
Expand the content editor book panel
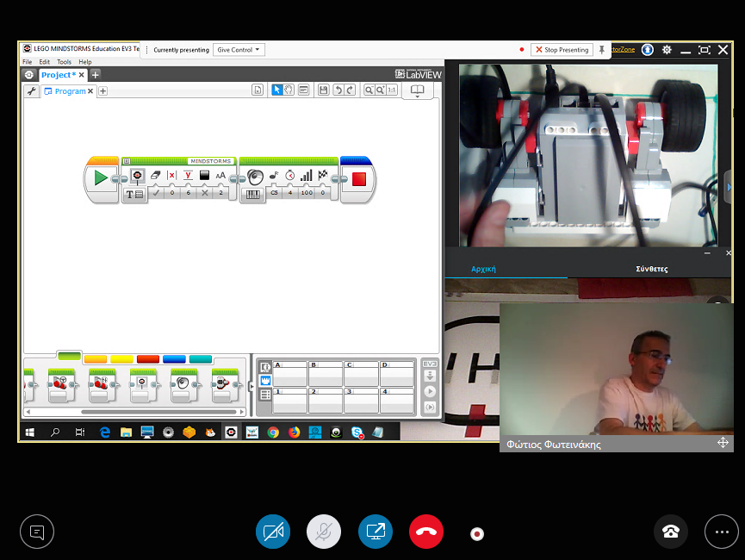pos(417,90)
